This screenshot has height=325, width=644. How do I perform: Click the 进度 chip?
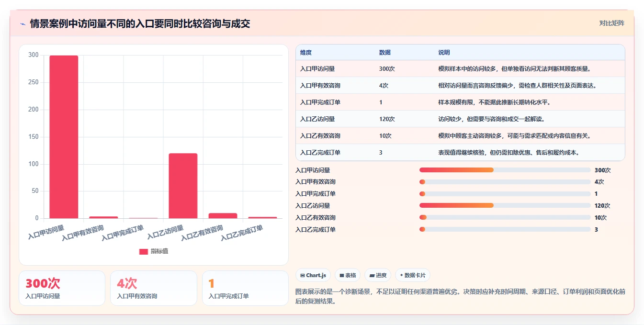point(378,275)
